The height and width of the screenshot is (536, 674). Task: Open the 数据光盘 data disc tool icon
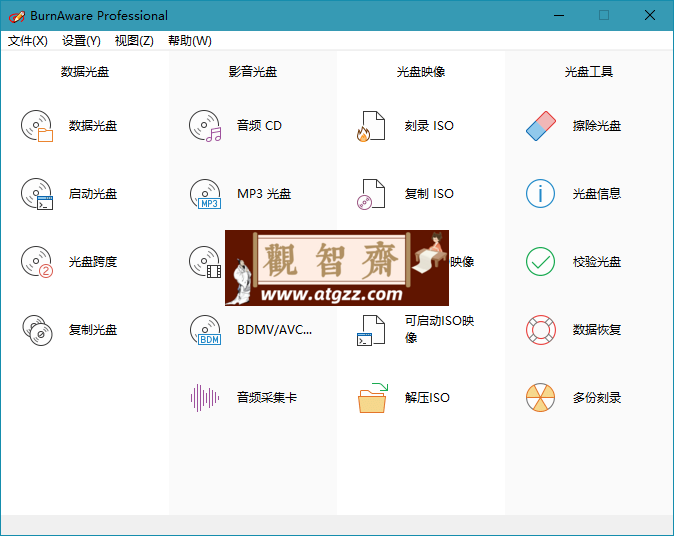coord(37,126)
